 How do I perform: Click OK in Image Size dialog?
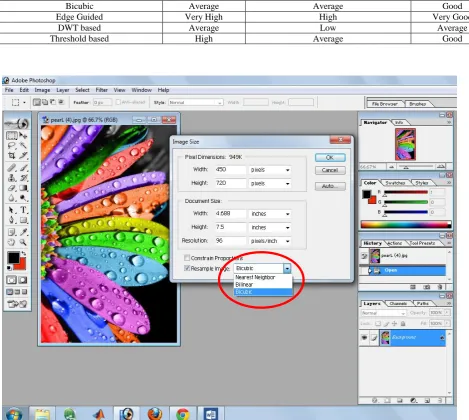click(330, 158)
